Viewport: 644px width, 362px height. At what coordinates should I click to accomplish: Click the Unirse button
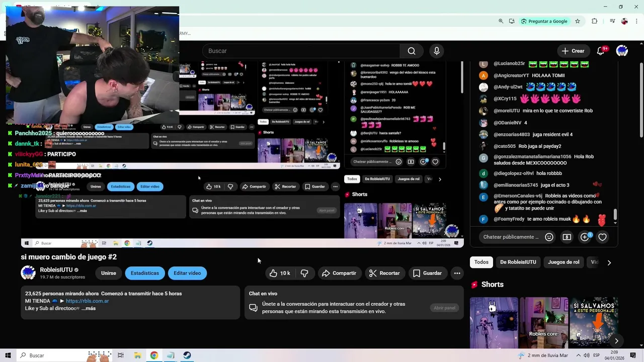click(108, 273)
